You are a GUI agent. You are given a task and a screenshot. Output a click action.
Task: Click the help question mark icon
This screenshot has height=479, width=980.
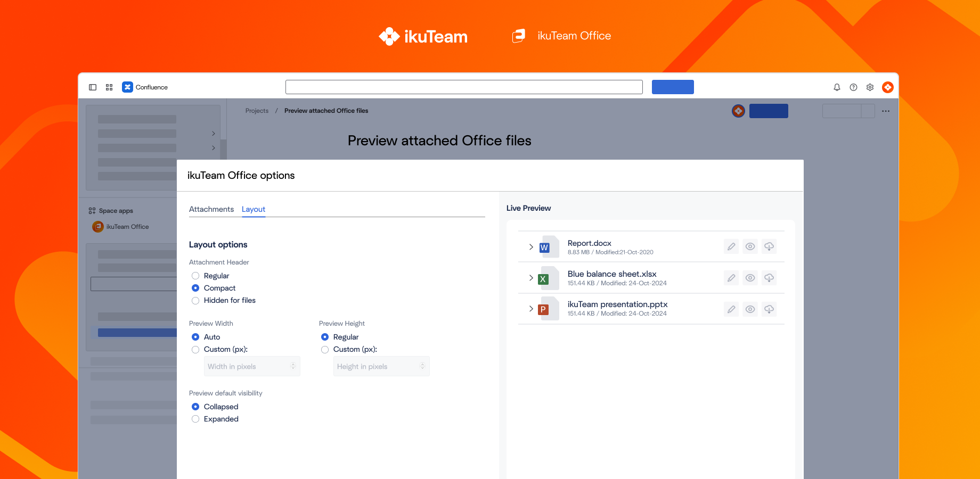(853, 87)
